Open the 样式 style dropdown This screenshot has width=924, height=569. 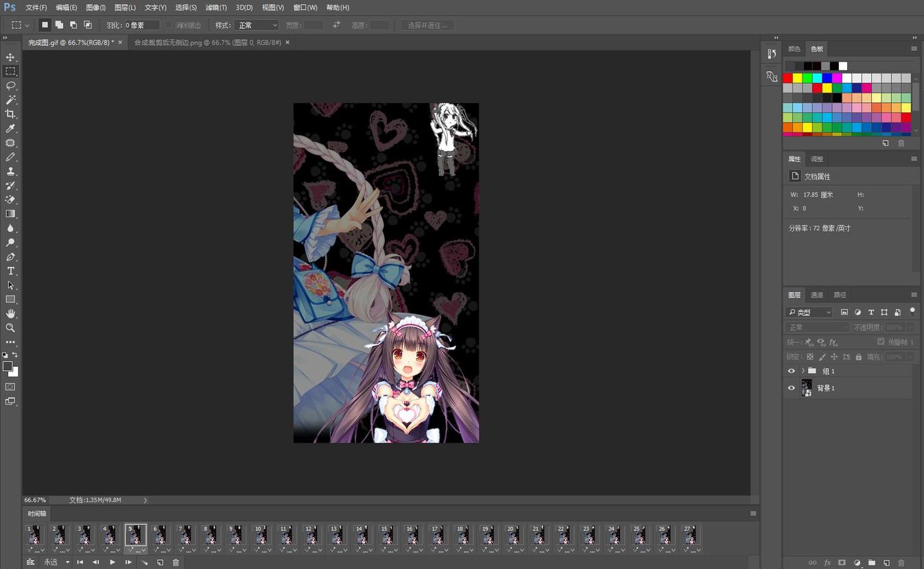coord(257,25)
